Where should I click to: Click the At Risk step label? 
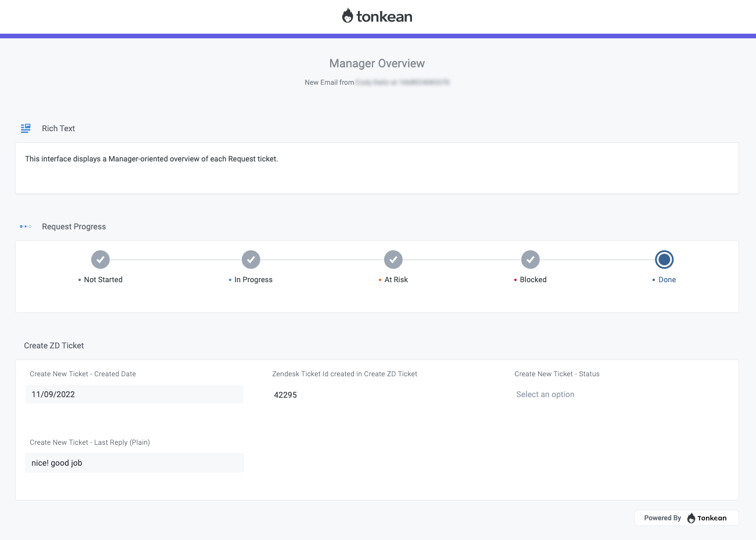pyautogui.click(x=396, y=280)
